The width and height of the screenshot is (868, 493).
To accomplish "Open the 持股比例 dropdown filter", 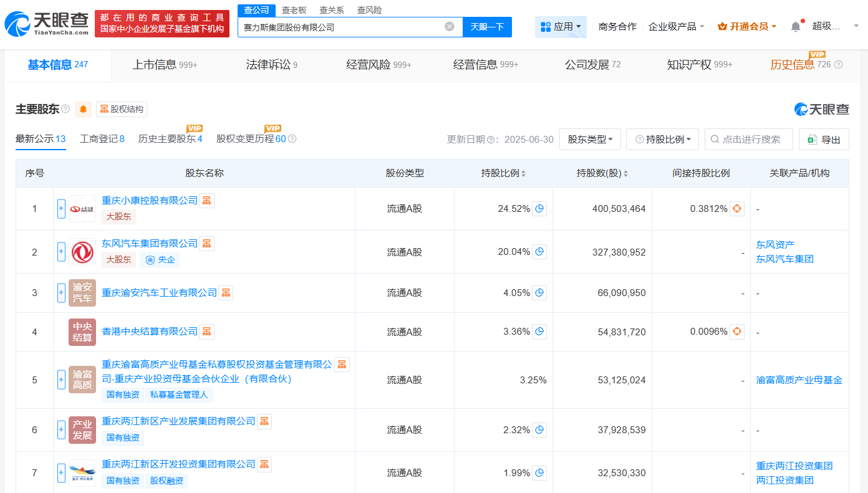I will (x=662, y=139).
